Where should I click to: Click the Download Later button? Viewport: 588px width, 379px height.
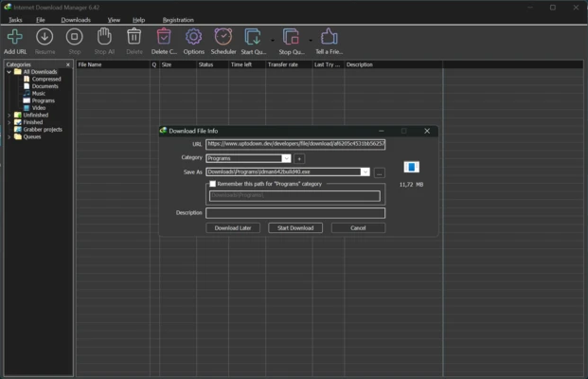pyautogui.click(x=233, y=227)
